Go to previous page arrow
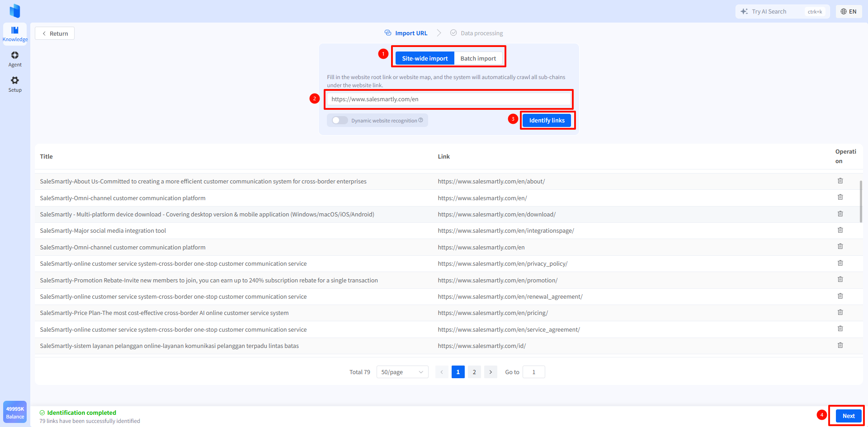The height and width of the screenshot is (427, 868). pos(442,372)
